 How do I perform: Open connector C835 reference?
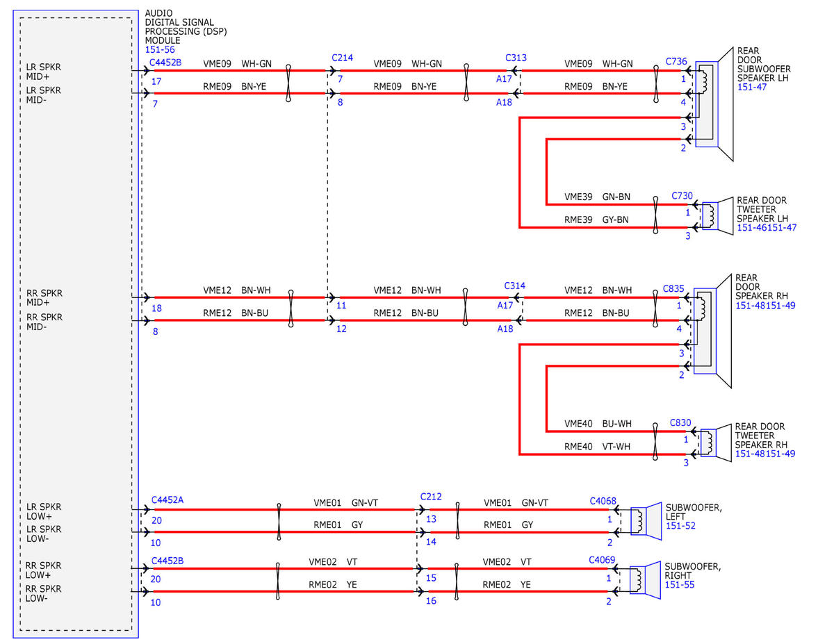(673, 288)
